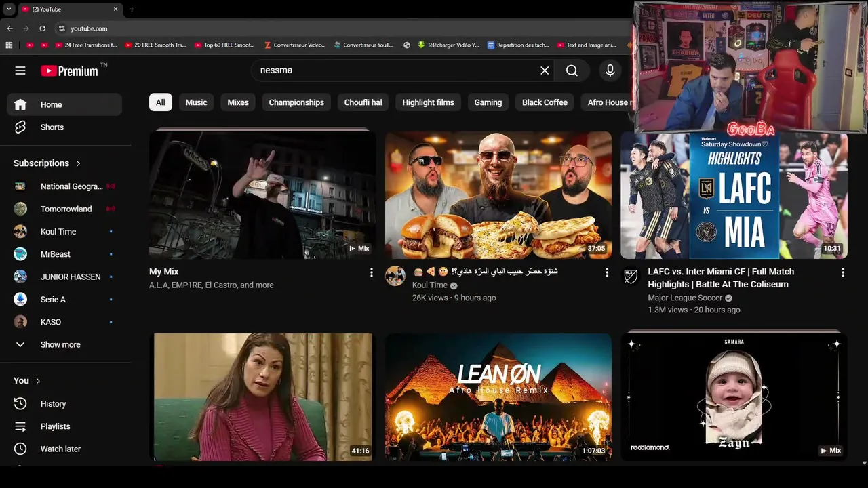
Task: Open the My Mix thumbnail
Action: (x=262, y=195)
